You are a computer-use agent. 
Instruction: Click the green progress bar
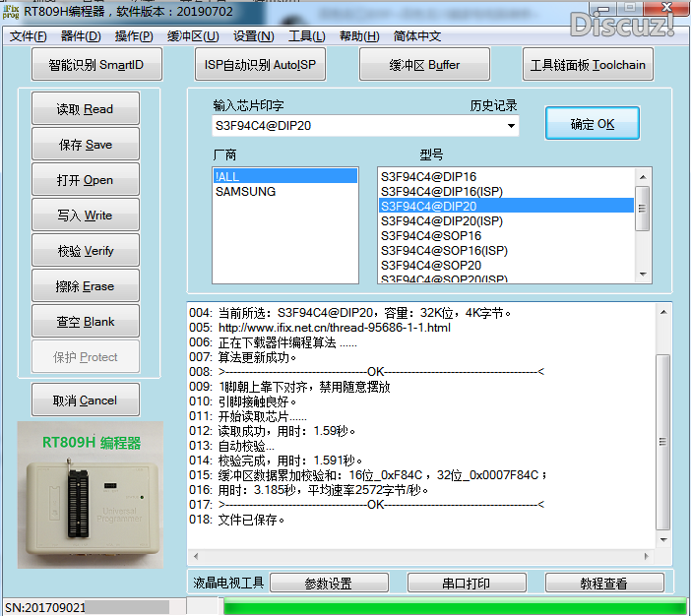(x=456, y=606)
